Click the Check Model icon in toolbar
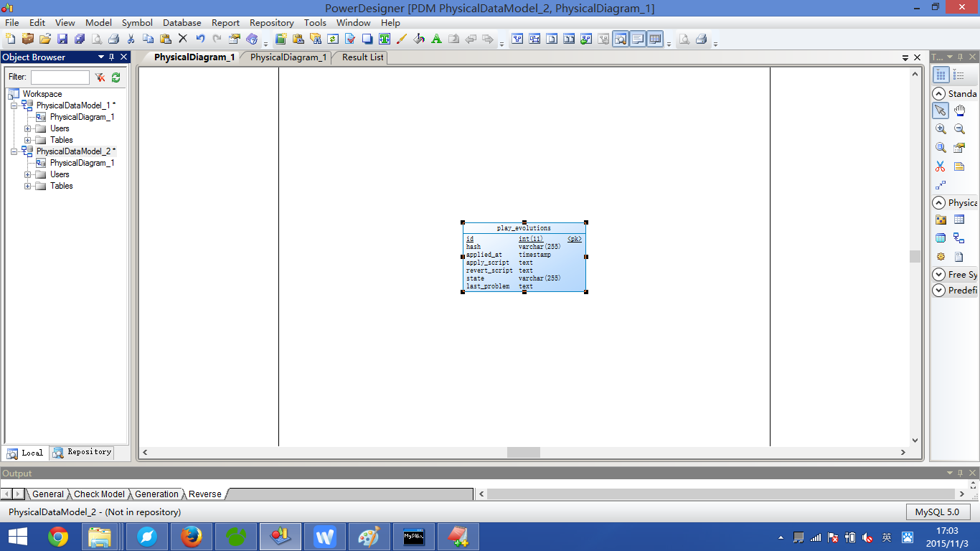The height and width of the screenshot is (551, 980). pyautogui.click(x=349, y=39)
